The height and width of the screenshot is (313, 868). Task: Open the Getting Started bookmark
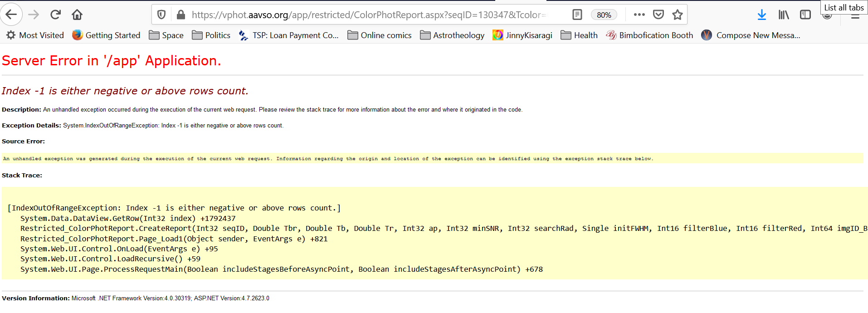[107, 35]
